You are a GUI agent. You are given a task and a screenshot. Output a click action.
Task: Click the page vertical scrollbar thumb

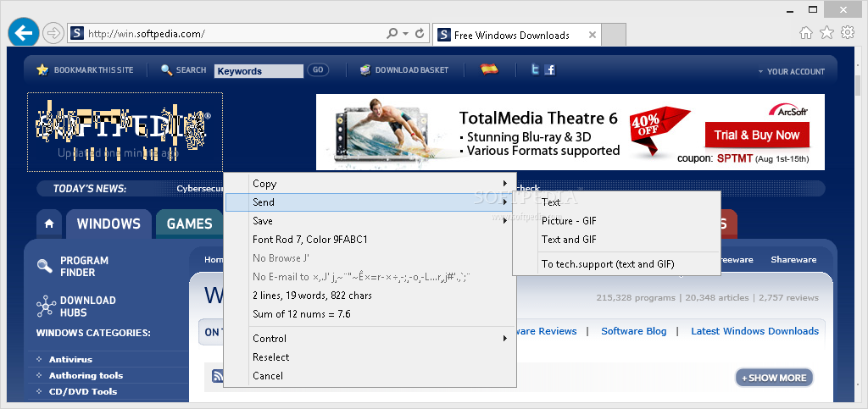tap(858, 86)
